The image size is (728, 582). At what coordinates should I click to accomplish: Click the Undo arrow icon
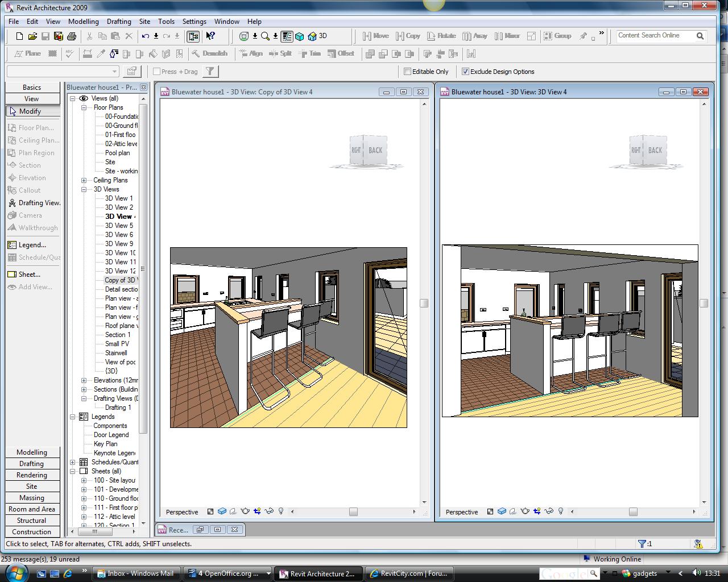pos(146,36)
